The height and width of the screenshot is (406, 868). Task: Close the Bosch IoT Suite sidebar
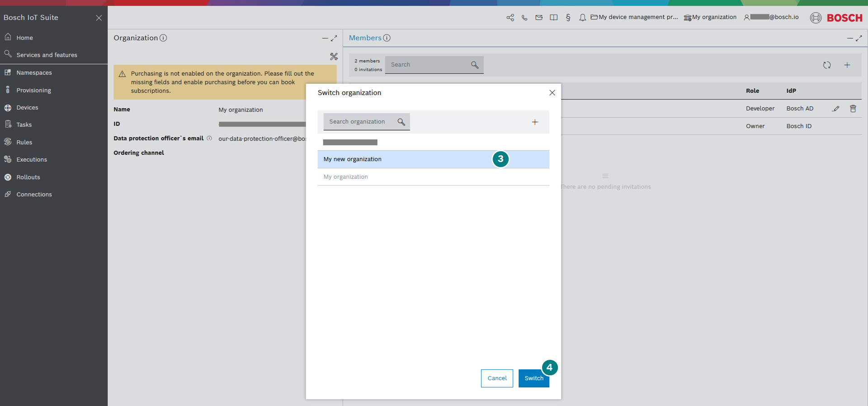click(x=99, y=18)
